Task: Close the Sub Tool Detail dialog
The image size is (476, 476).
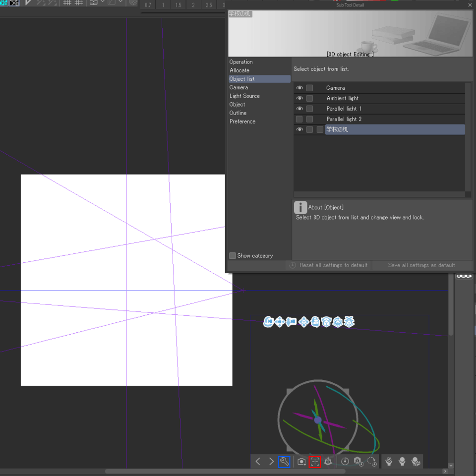Action: [x=470, y=5]
